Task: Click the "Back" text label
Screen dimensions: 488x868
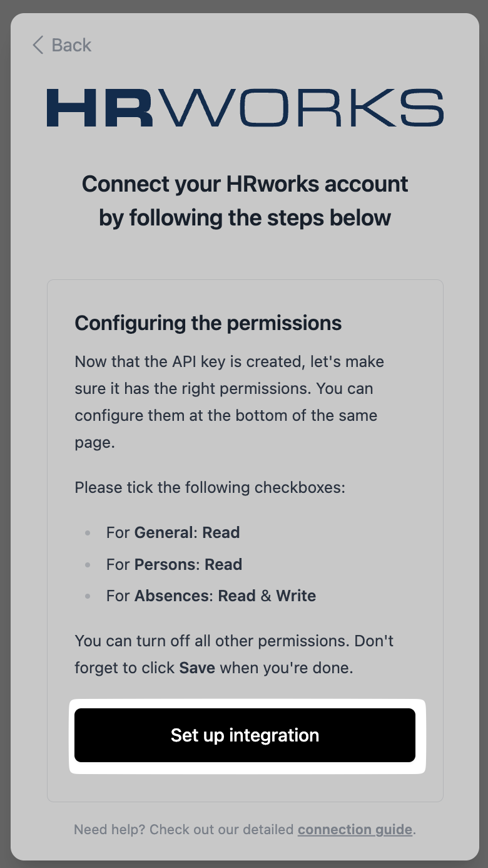Action: (x=71, y=45)
